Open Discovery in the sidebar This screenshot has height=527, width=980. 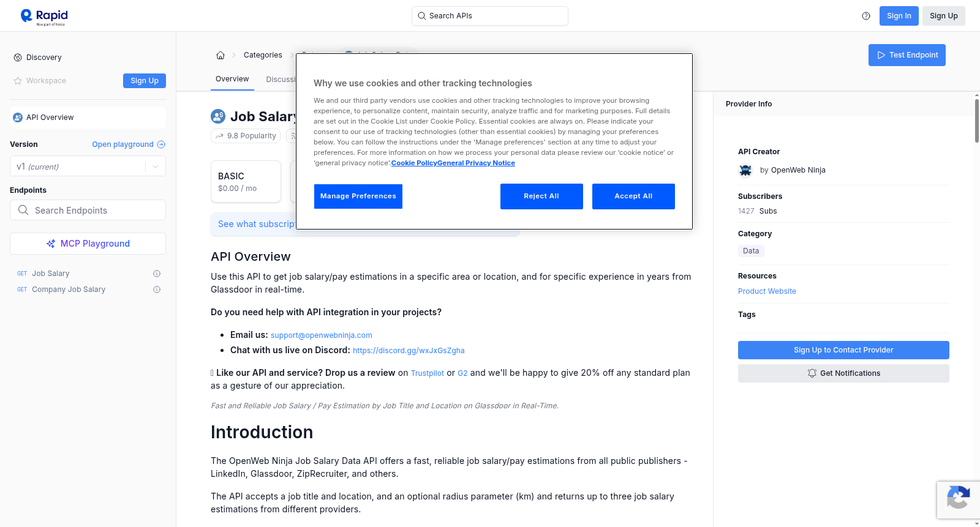44,58
